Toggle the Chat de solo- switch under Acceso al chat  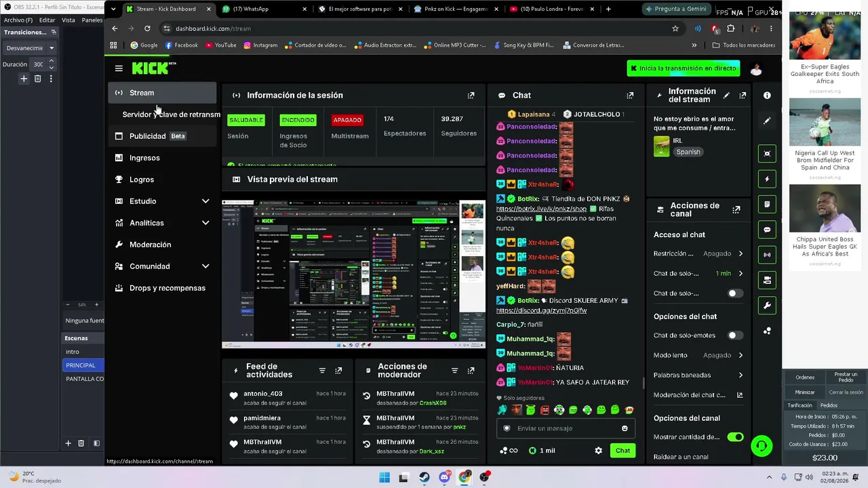[735, 293]
